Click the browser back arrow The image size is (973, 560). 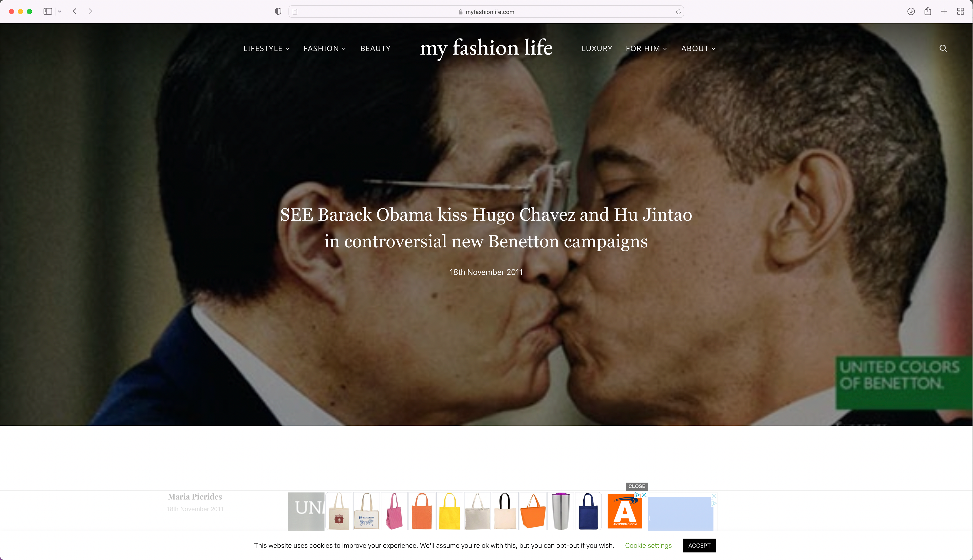pyautogui.click(x=75, y=12)
